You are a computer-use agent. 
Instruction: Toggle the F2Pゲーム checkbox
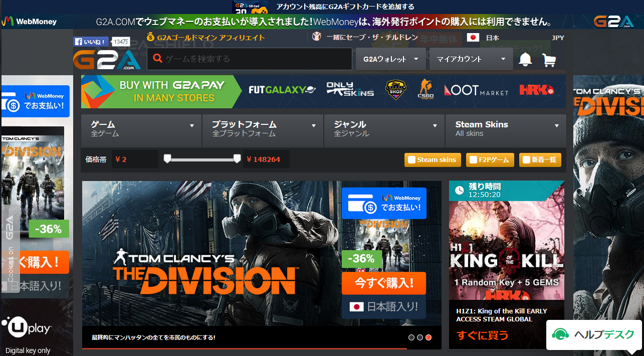[473, 160]
